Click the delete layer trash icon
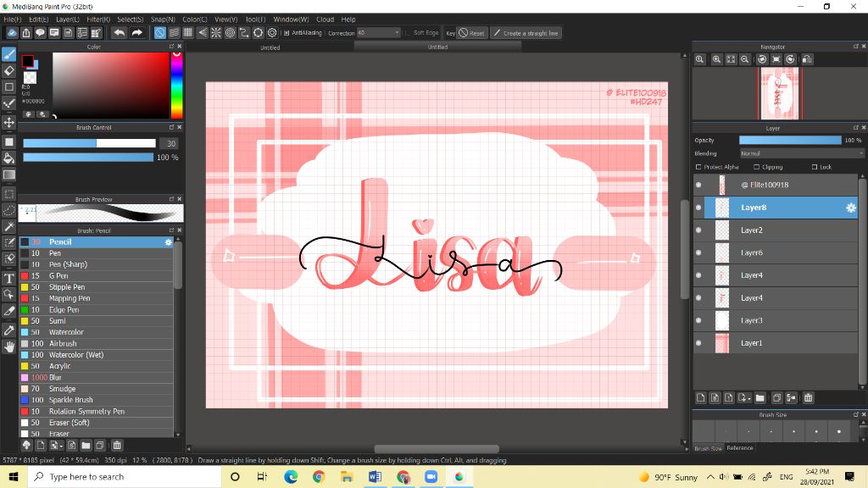This screenshot has width=868, height=488. coord(808,398)
